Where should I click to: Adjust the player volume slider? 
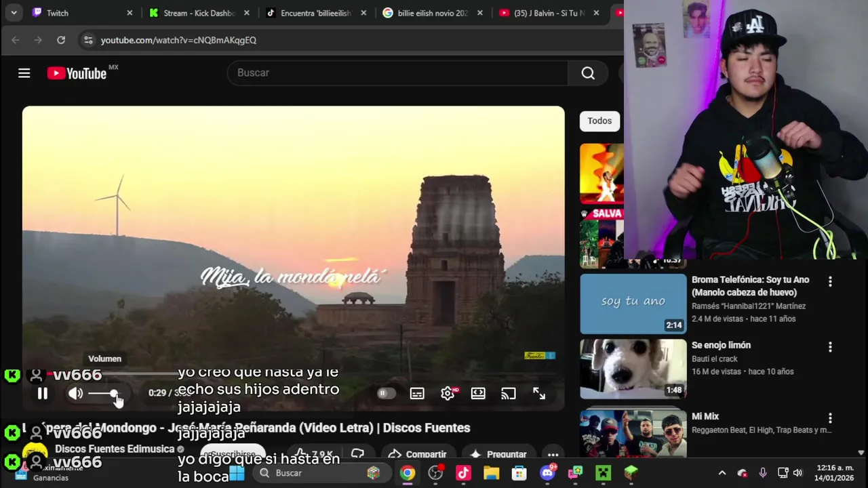104,393
